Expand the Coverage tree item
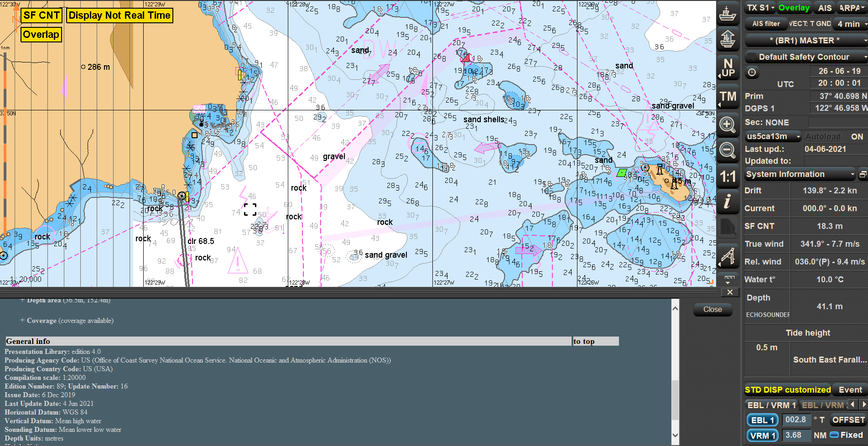 (22, 321)
